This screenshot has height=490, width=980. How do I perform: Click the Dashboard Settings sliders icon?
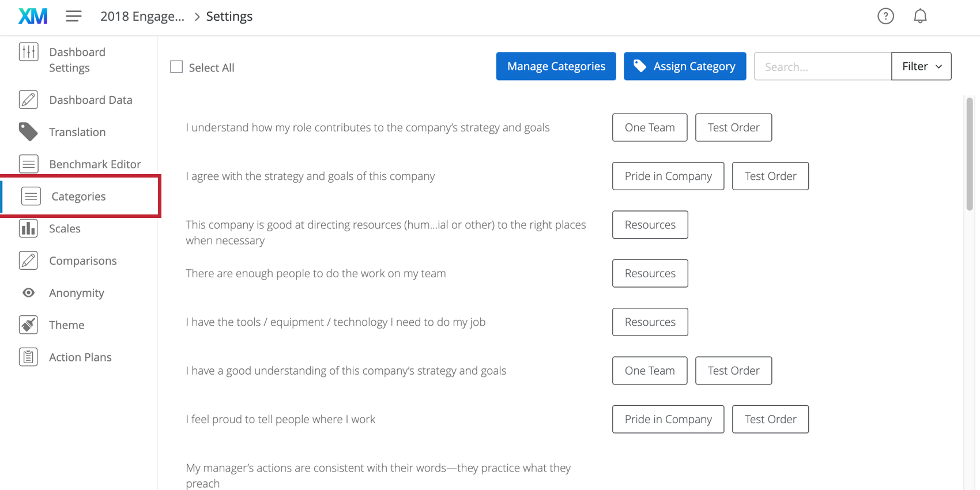[x=28, y=52]
